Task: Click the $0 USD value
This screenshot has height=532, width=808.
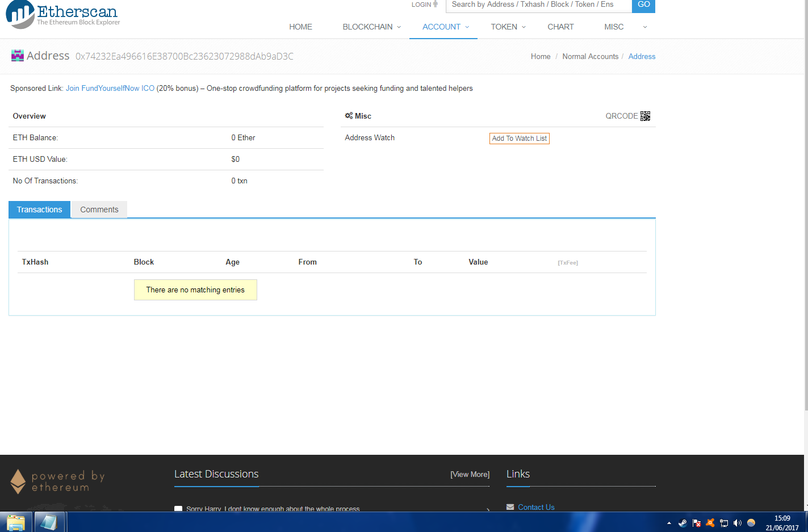Action: click(235, 159)
